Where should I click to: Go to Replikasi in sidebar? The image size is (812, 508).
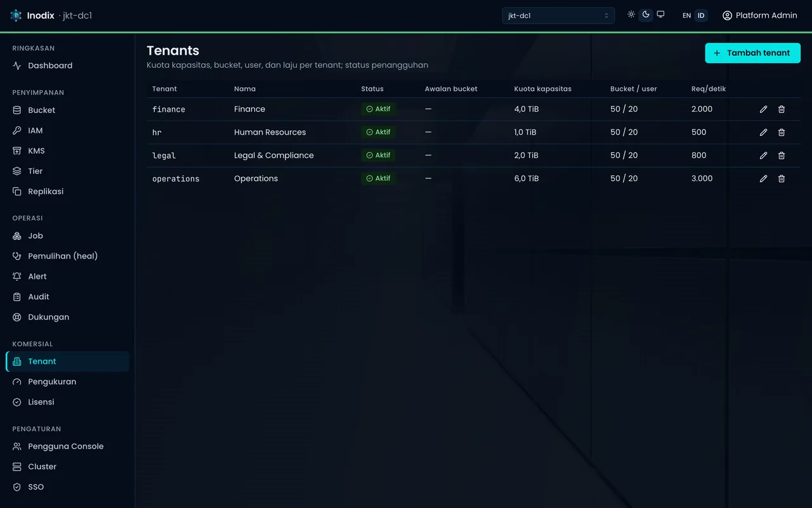pyautogui.click(x=67, y=191)
